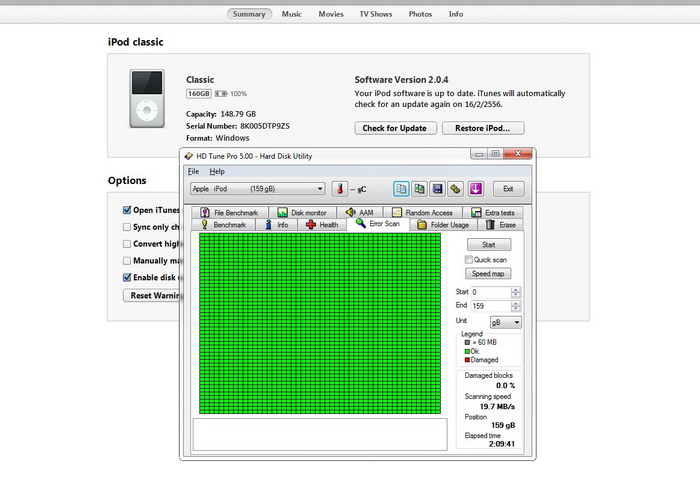Open the Health tab with red cross

click(x=322, y=225)
